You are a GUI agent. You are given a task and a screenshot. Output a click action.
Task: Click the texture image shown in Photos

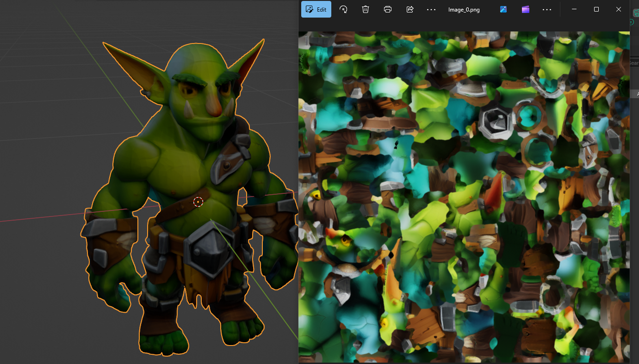464,197
